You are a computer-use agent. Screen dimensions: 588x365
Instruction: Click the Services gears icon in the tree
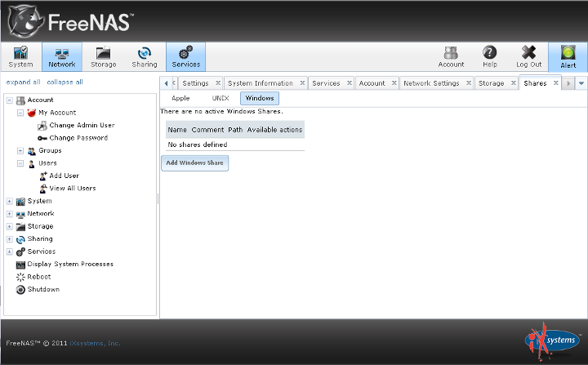point(20,251)
